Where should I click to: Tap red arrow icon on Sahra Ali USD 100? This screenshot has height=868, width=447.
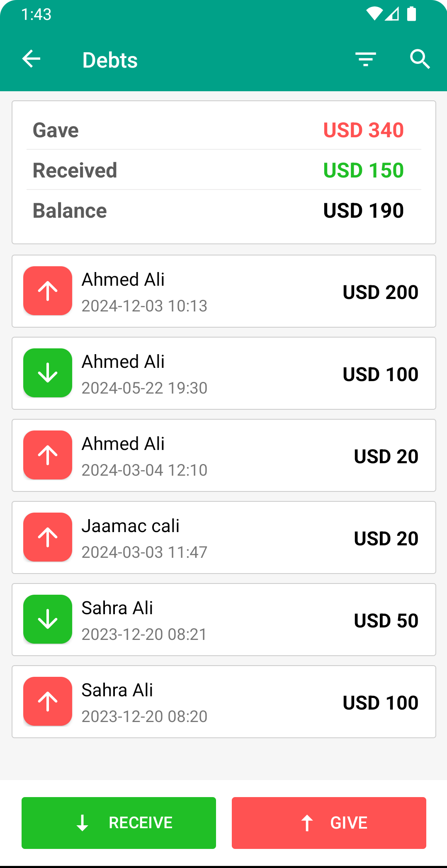coord(48,701)
